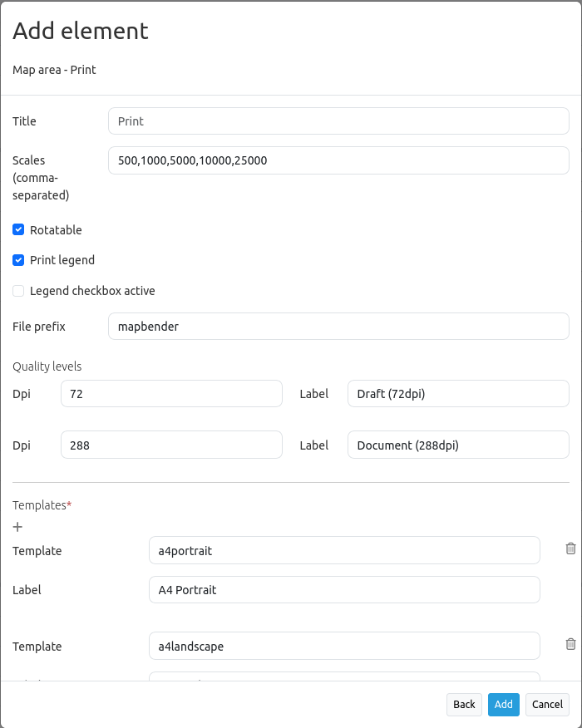Delete the a4landscape template
This screenshot has width=582, height=728.
click(570, 644)
